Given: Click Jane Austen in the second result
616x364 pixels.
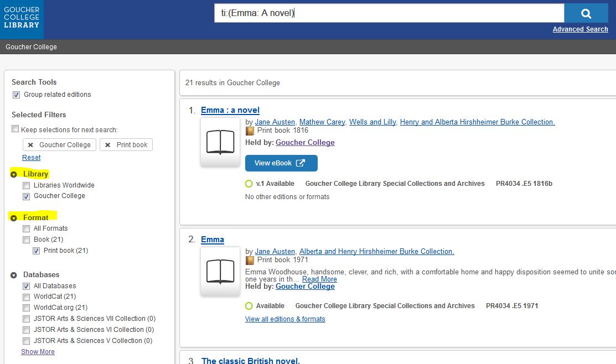Looking at the screenshot, I should pos(275,252).
